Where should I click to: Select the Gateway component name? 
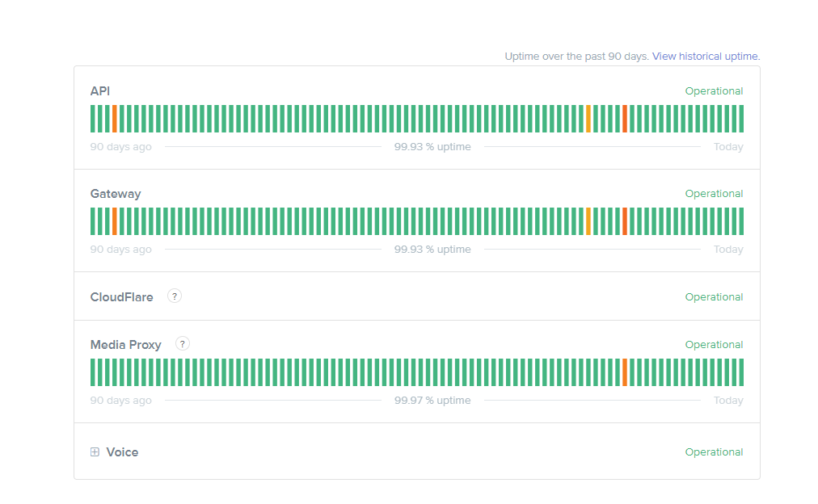pyautogui.click(x=116, y=193)
